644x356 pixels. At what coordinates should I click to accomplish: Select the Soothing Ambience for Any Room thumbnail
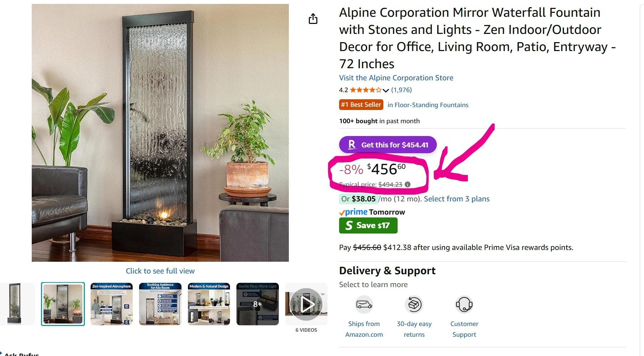tap(160, 304)
